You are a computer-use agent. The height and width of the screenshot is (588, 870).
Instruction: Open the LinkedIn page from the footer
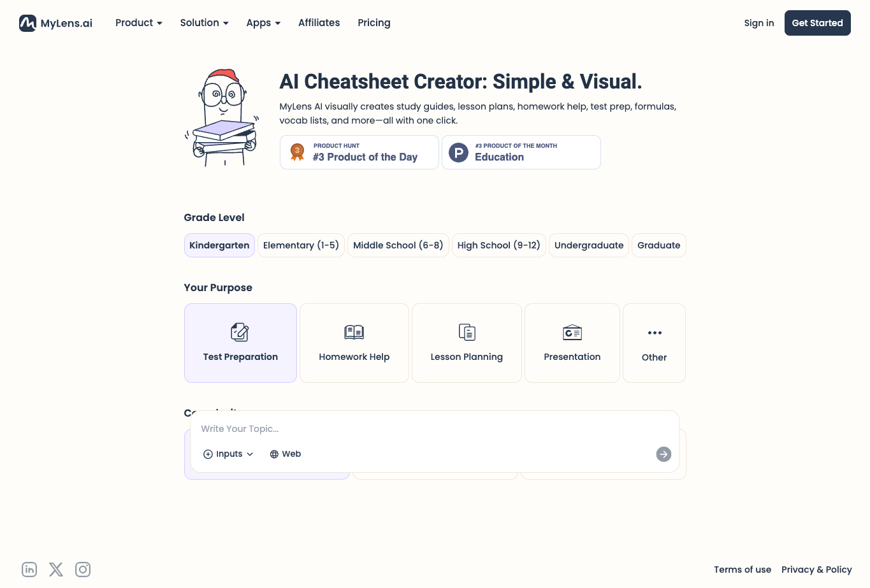pyautogui.click(x=29, y=569)
